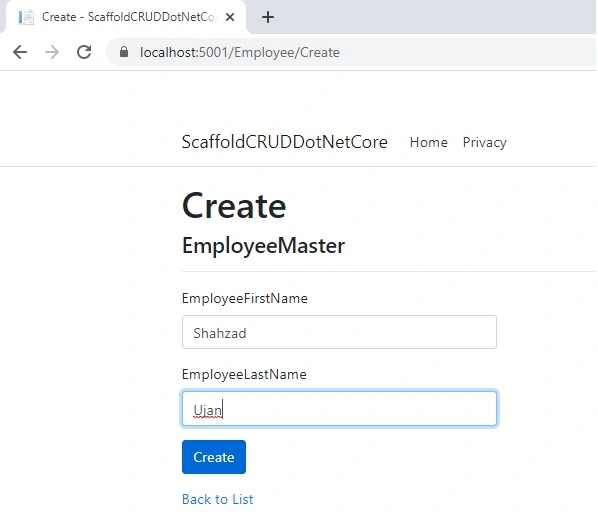Close the Create - ScaffoldCRUDDotNetCore tab
This screenshot has width=598, height=516.
[x=230, y=17]
